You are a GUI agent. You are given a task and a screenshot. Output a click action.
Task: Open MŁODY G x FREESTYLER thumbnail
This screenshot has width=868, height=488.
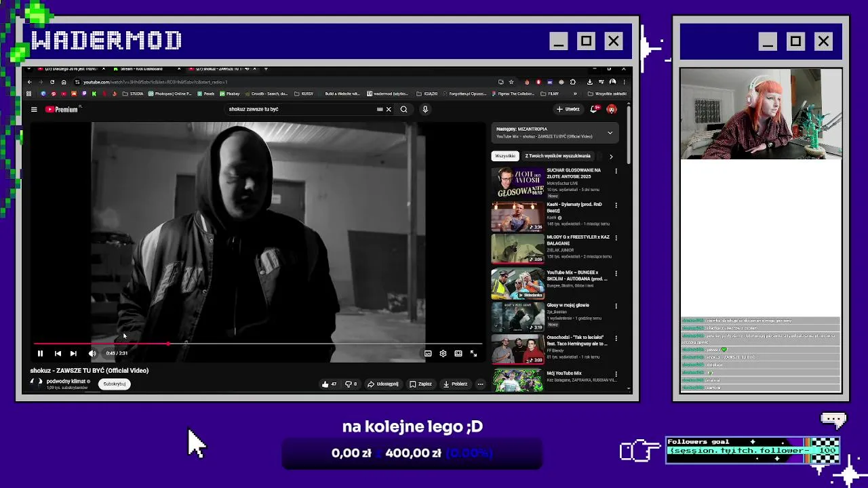[517, 249]
